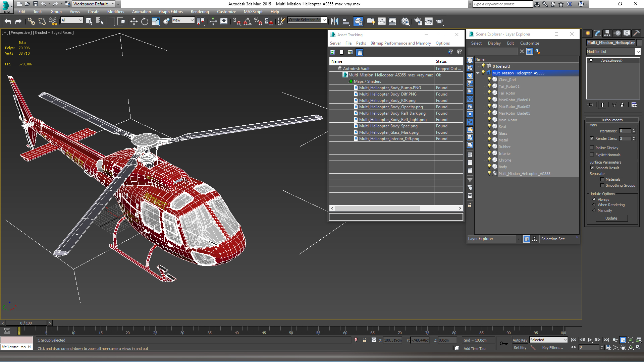Select the When Rendering update option
This screenshot has width=644, height=362.
594,205
